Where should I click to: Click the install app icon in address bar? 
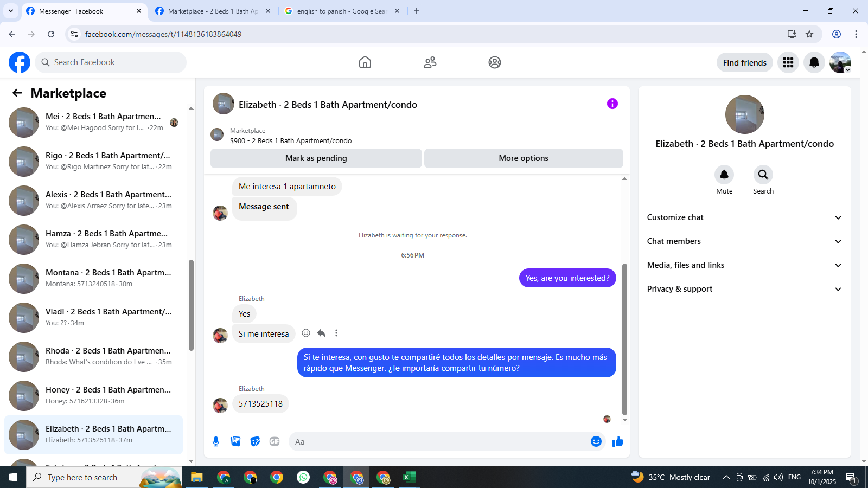tap(792, 34)
